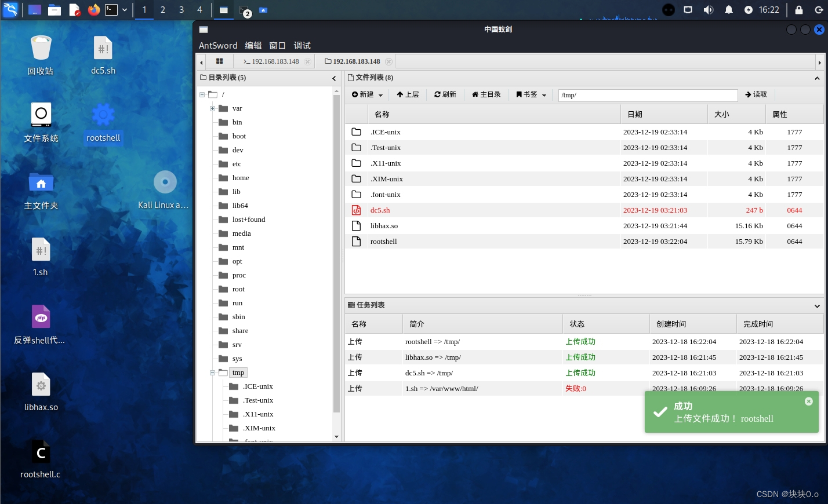
Task: Select the libhax.so file row
Action: tap(584, 226)
